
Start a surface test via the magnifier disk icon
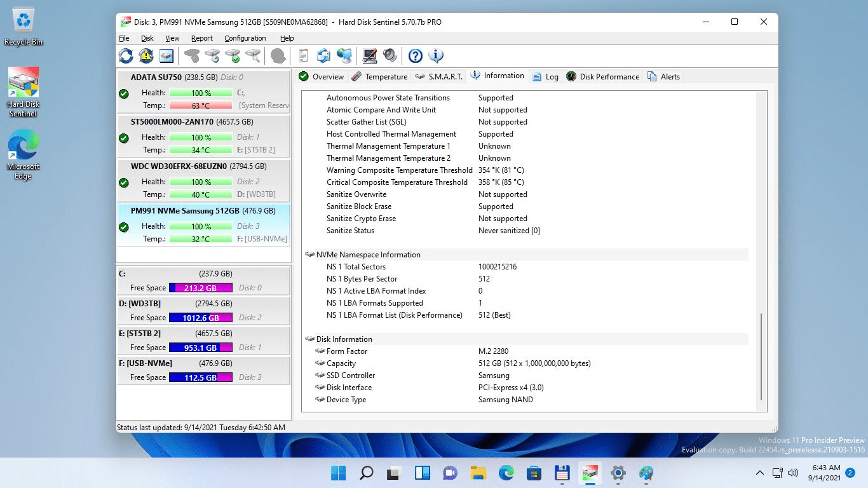[252, 56]
